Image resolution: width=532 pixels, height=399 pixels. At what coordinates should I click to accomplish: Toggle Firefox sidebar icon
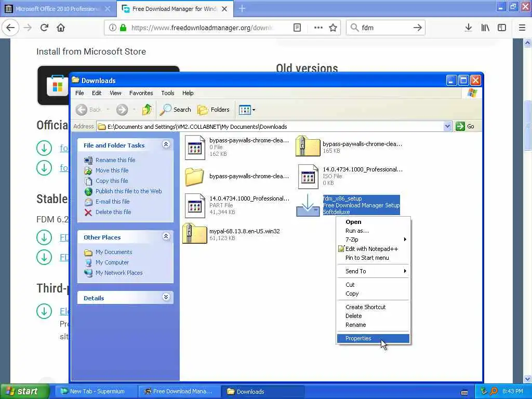point(502,28)
